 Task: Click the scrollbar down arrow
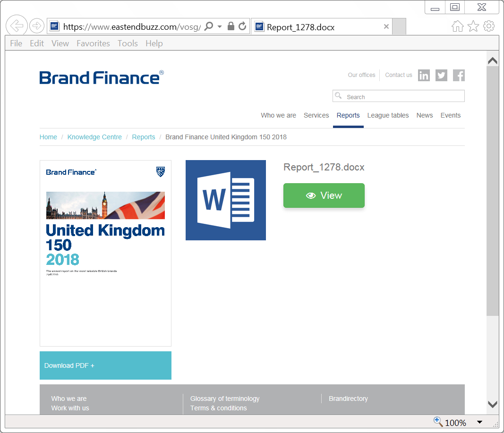click(x=493, y=404)
